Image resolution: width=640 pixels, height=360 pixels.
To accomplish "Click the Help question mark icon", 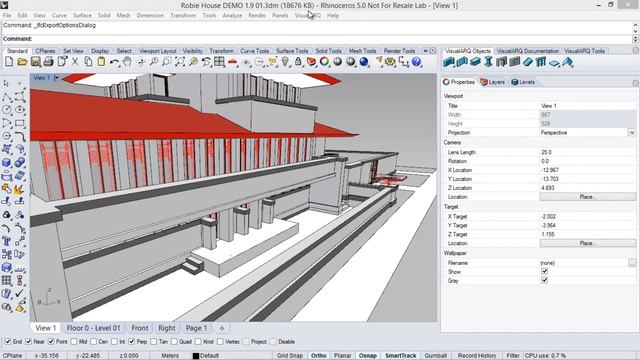I will [x=416, y=62].
